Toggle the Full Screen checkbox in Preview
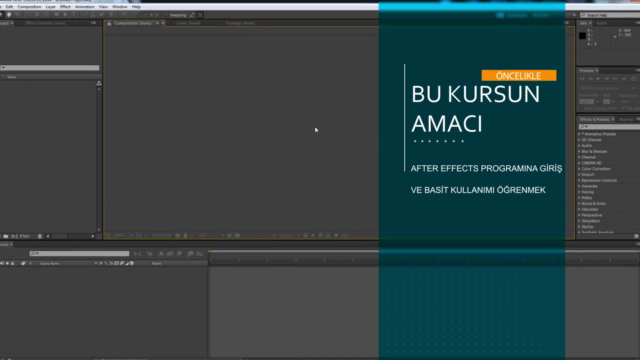This screenshot has height=360, width=640. click(x=623, y=109)
